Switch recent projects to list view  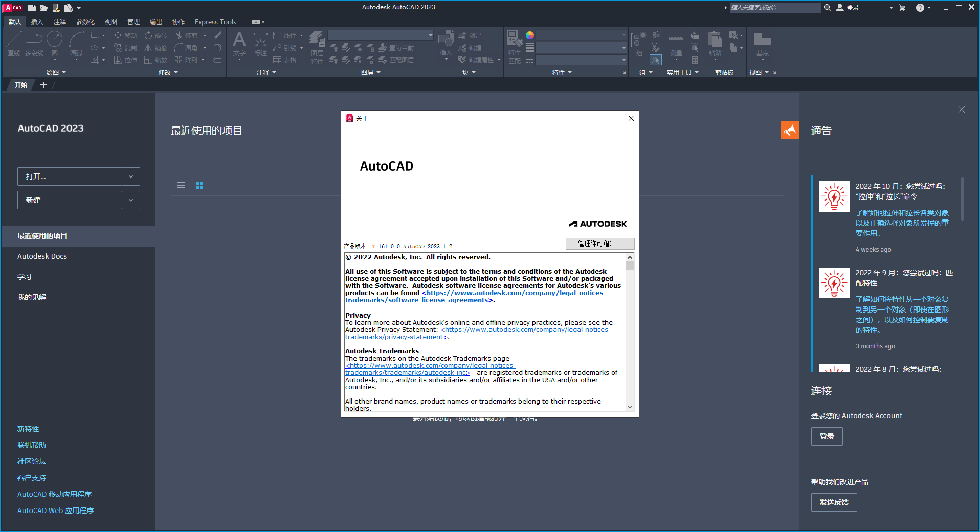(181, 185)
